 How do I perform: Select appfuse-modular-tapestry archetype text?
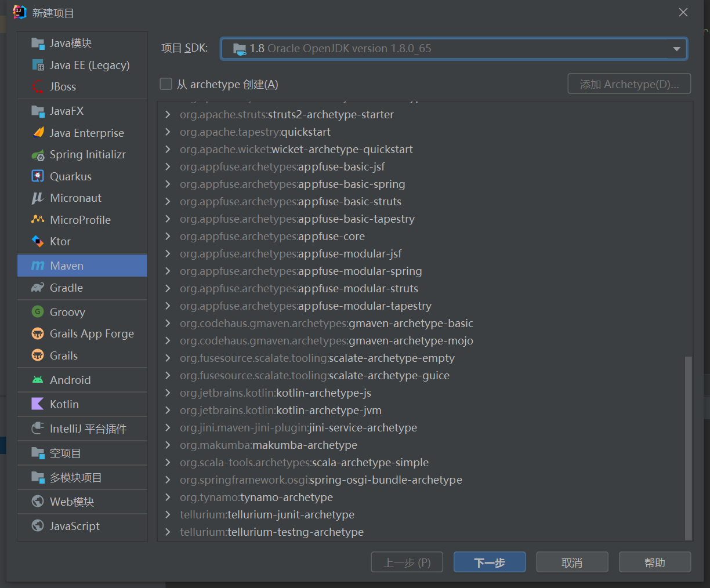point(365,306)
